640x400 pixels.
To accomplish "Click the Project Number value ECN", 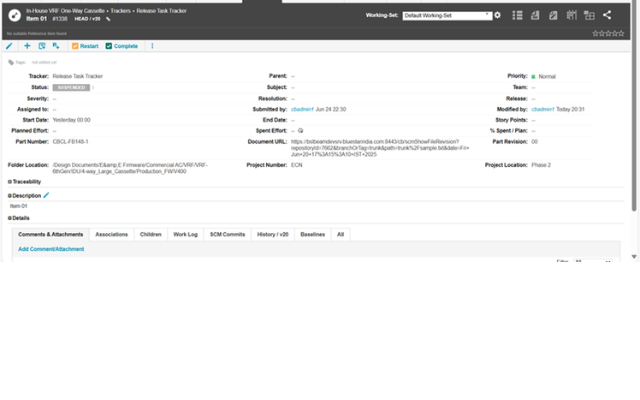I will [297, 165].
